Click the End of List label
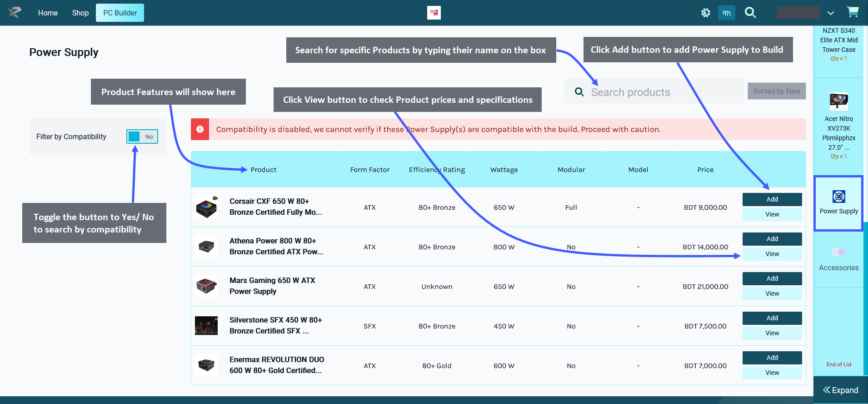The height and width of the screenshot is (404, 868). (839, 364)
